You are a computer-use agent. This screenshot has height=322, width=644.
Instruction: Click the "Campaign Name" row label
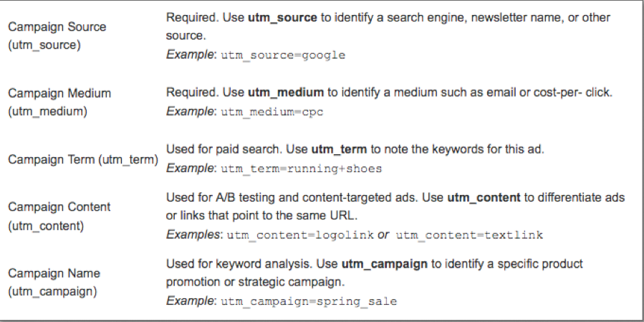[x=54, y=273]
